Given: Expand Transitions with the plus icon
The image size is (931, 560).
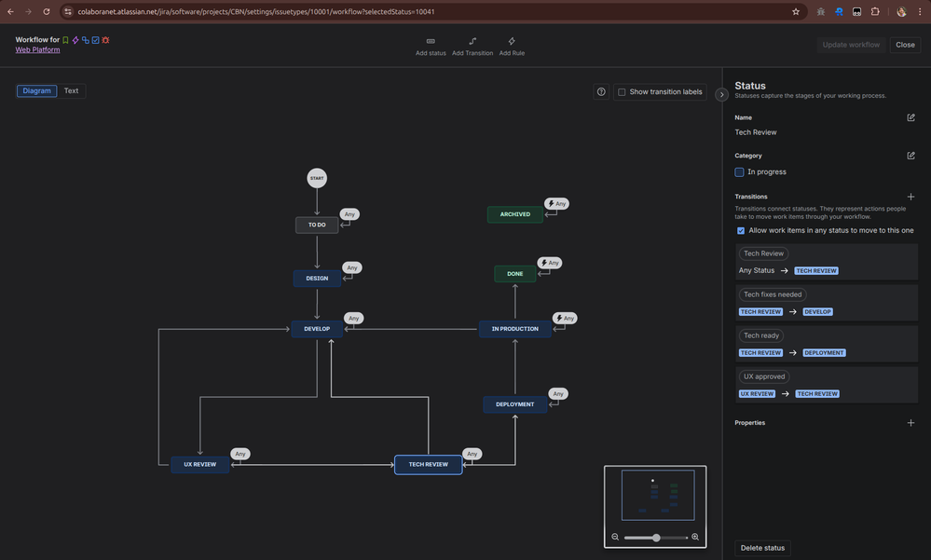Looking at the screenshot, I should click(x=910, y=196).
